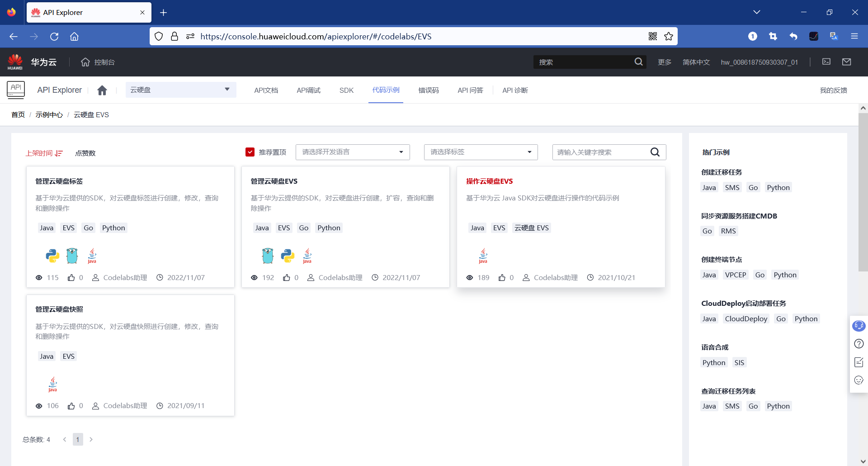The image size is (868, 466).
Task: Open the Firefox application menu
Action: click(x=854, y=36)
